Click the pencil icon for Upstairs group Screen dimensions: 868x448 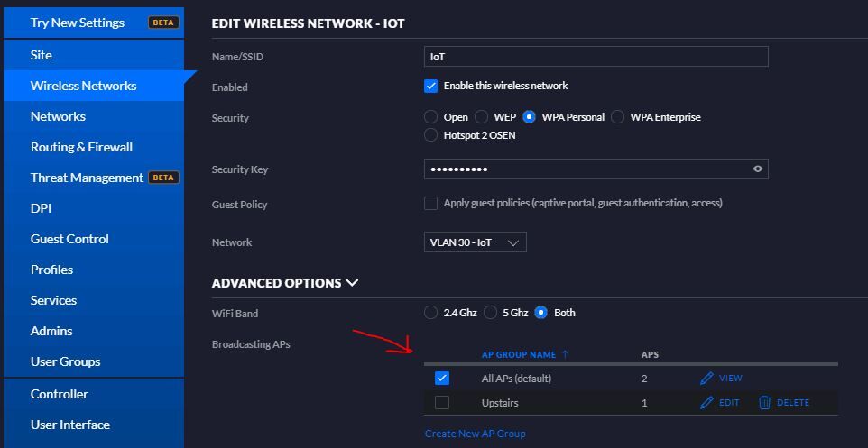(x=706, y=403)
